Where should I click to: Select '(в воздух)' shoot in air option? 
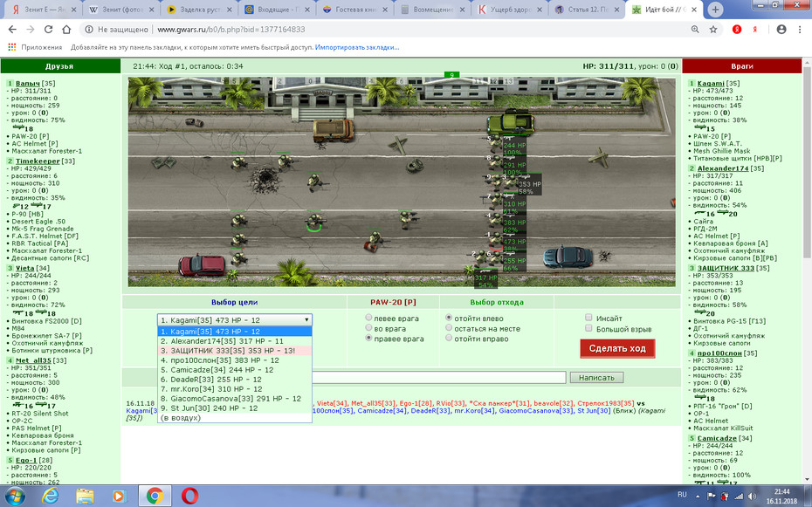pyautogui.click(x=235, y=417)
